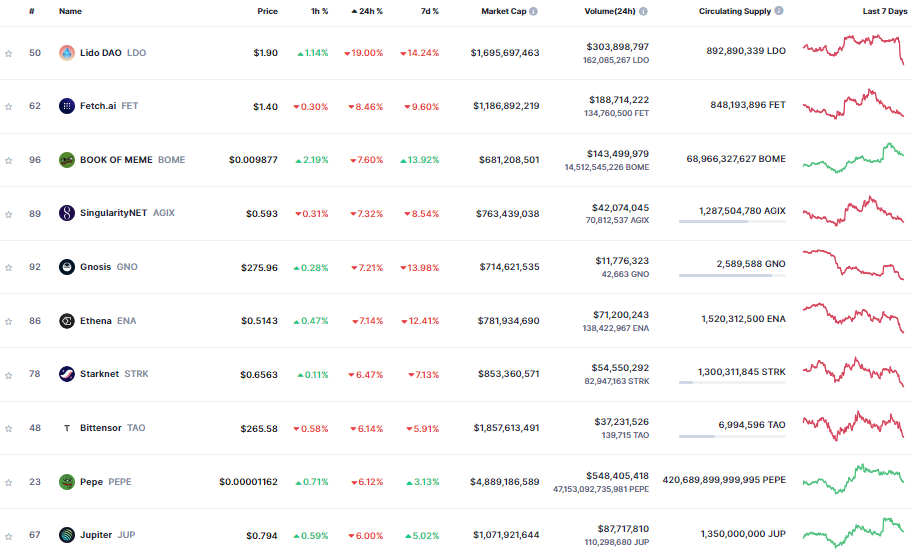This screenshot has height=554, width=915.
Task: Click the Pepe frog logo
Action: click(x=67, y=482)
